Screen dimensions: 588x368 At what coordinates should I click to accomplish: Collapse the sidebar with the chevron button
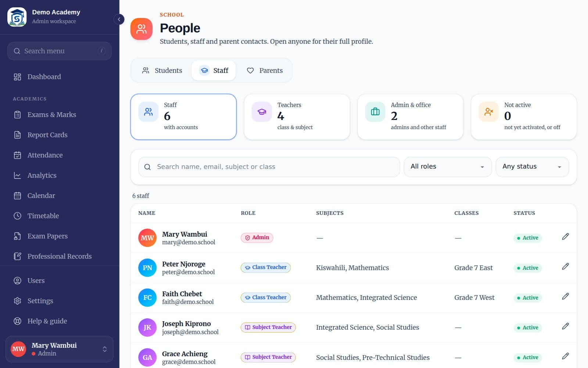tap(119, 19)
